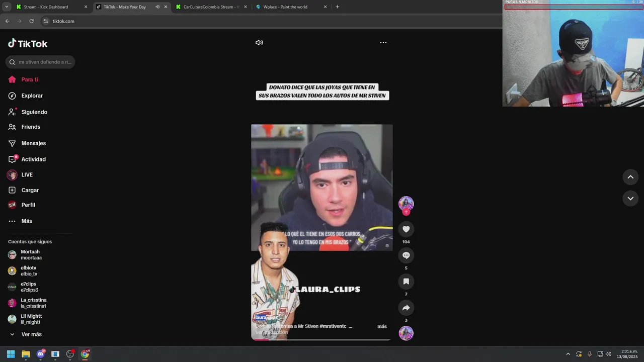This screenshot has height=362, width=644.
Task: Mute the TikTok tab via its audio icon
Action: coord(157,7)
